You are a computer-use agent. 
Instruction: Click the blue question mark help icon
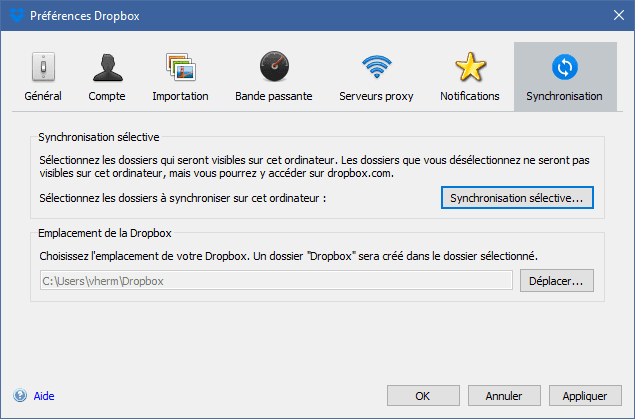[x=19, y=395]
